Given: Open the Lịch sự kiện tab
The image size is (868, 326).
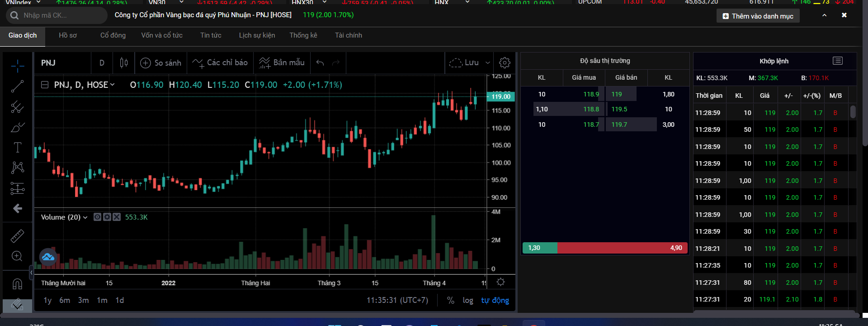Looking at the screenshot, I should [x=257, y=35].
